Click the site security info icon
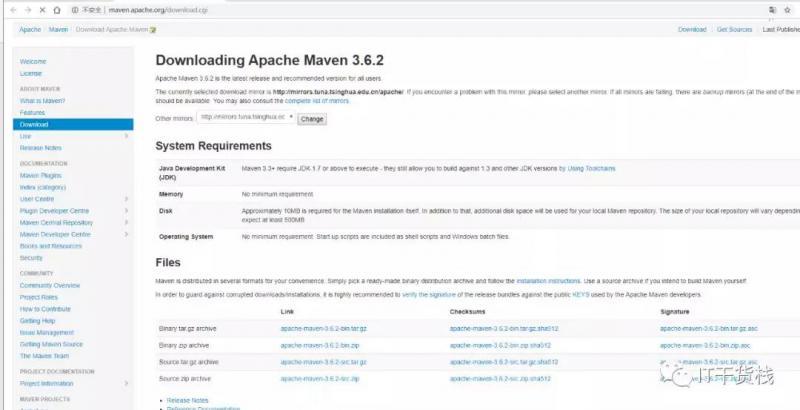The height and width of the screenshot is (410, 800). click(74, 10)
